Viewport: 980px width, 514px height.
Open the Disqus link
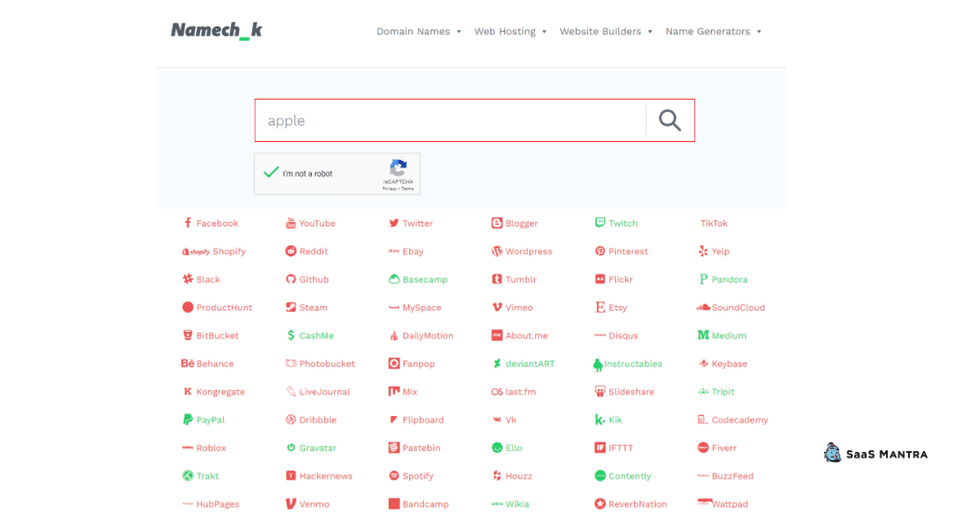click(616, 335)
